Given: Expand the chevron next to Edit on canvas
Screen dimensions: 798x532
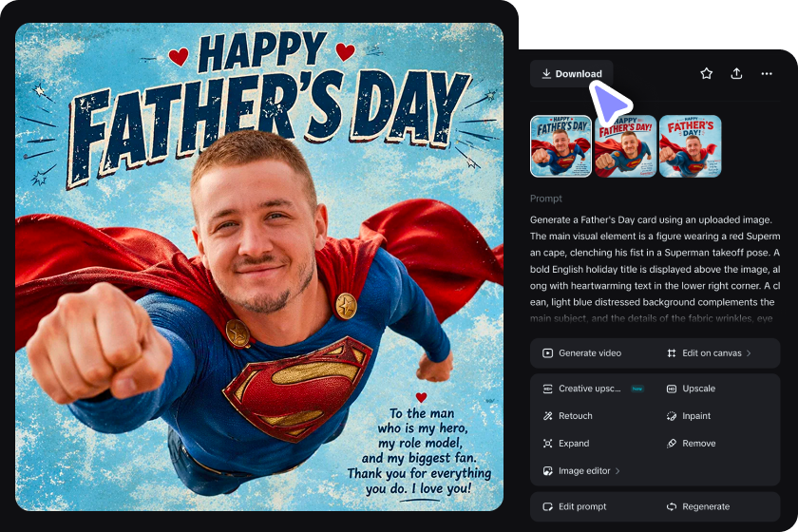Looking at the screenshot, I should 749,352.
